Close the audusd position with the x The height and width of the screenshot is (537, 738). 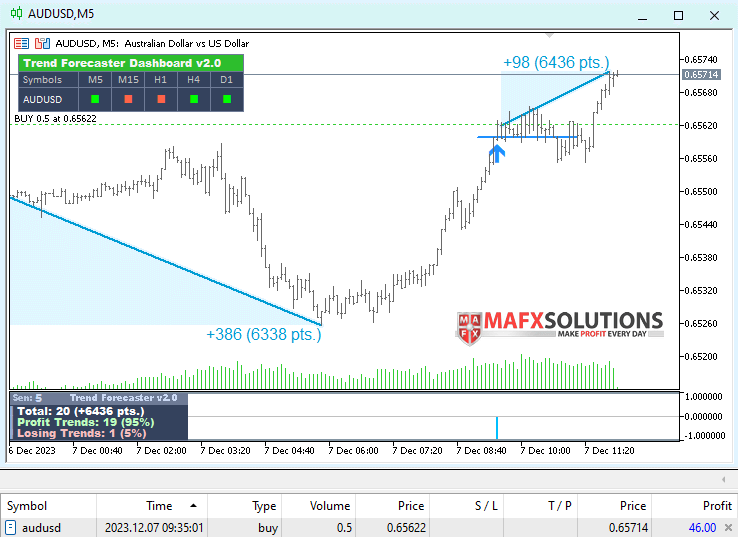[x=728, y=528]
